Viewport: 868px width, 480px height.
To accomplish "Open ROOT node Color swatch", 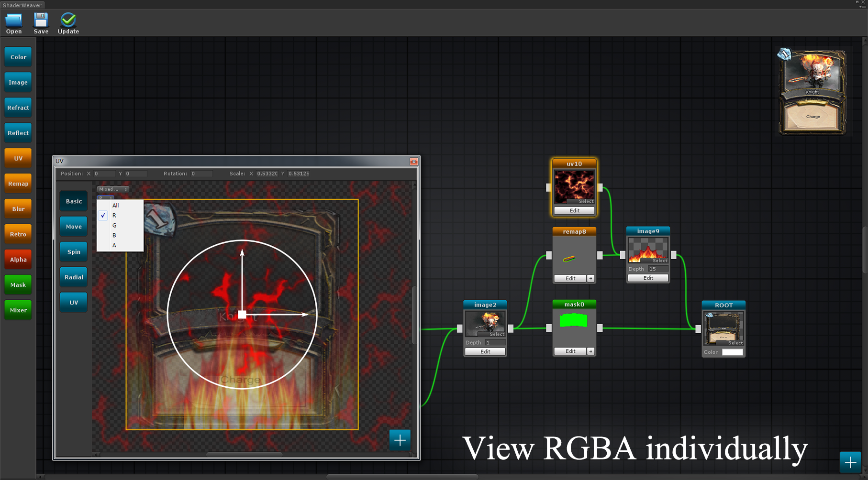I will click(732, 352).
